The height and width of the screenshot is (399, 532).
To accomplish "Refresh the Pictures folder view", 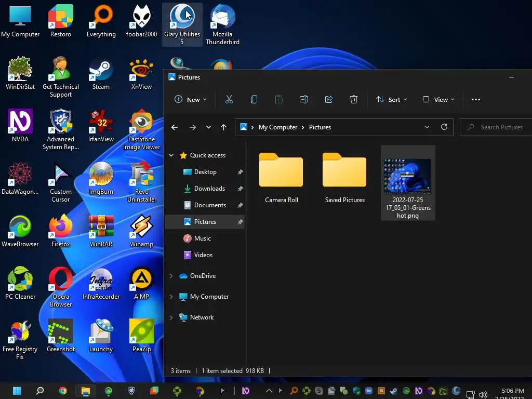I will (444, 127).
